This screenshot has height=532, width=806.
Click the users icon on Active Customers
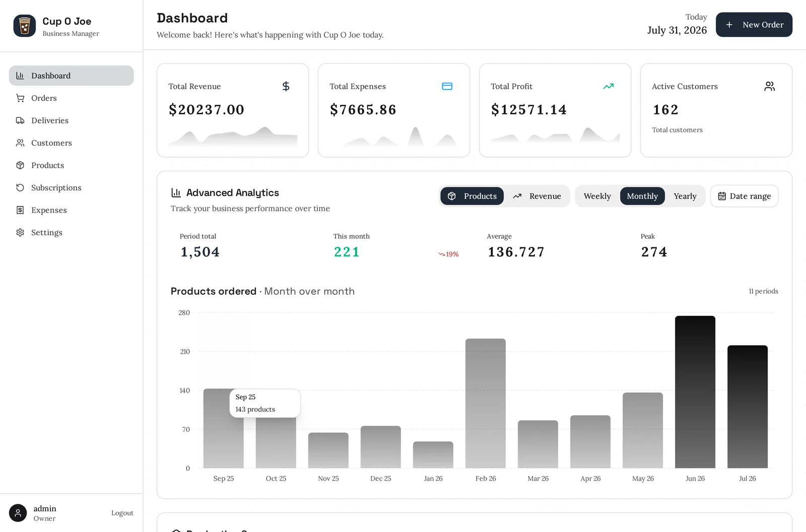click(x=770, y=86)
